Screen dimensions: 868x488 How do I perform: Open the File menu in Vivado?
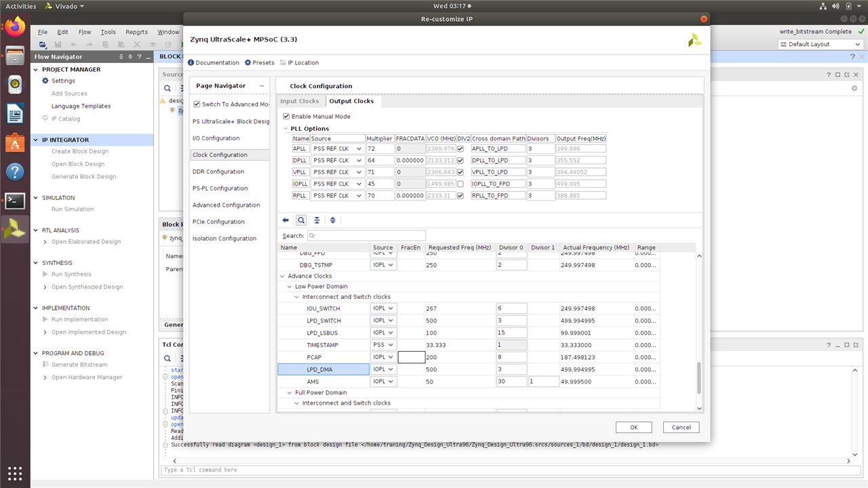pyautogui.click(x=43, y=32)
